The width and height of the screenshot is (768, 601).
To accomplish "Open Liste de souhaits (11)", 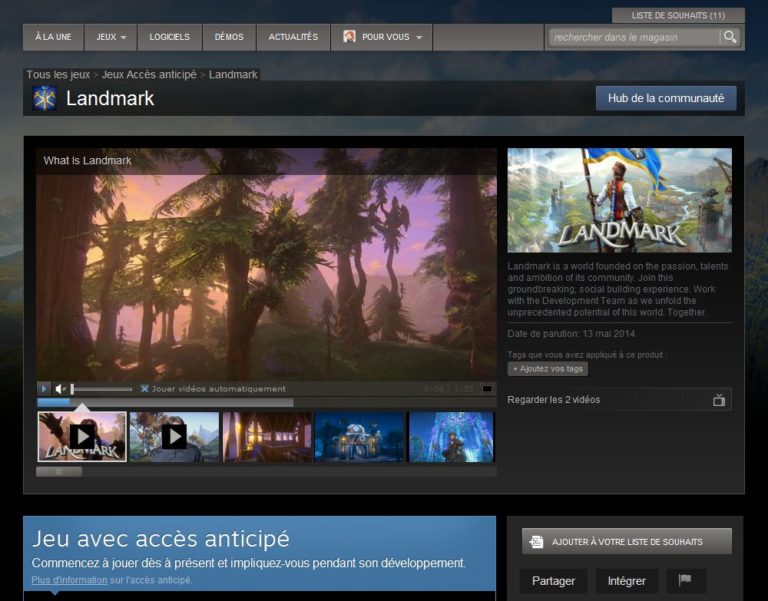I will tap(678, 16).
